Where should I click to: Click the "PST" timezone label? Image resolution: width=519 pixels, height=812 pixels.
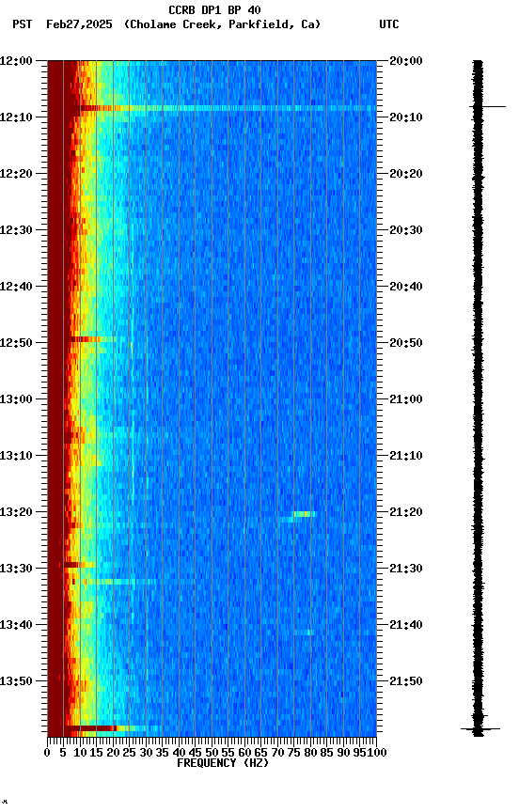point(23,24)
